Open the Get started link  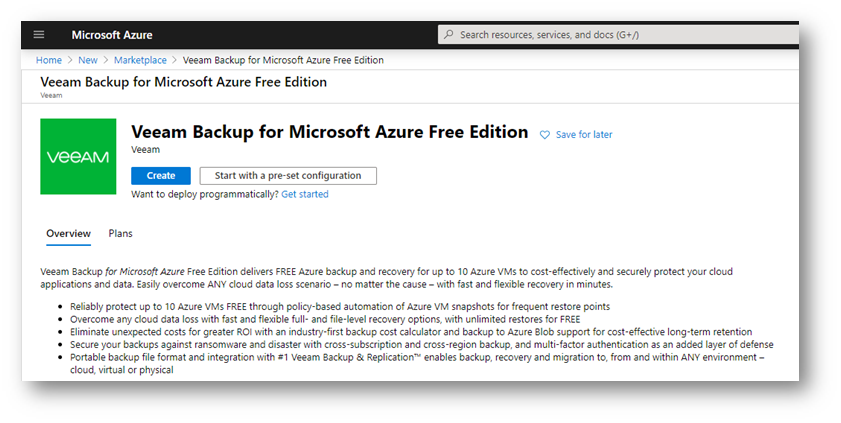[x=304, y=194]
